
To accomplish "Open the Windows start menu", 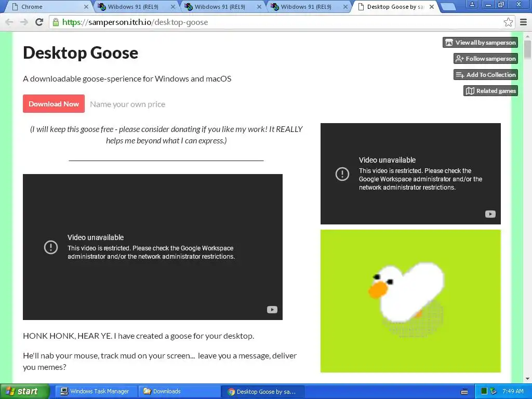I will pos(24,392).
